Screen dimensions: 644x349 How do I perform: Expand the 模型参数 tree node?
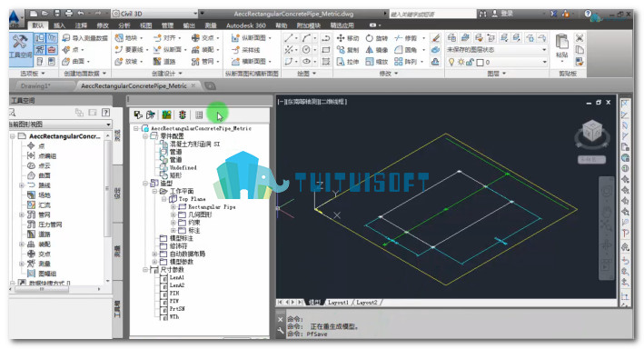click(x=154, y=262)
